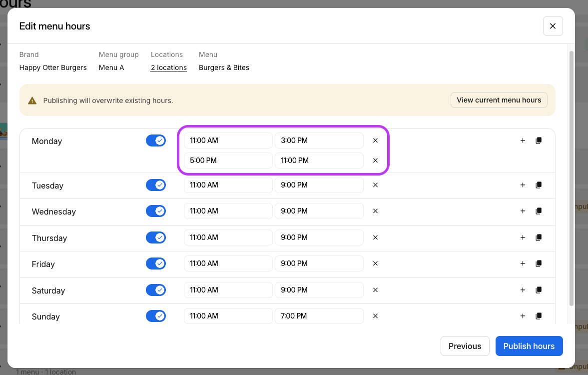Viewport: 588px width, 375px height.
Task: Copy Monday's hours to other days
Action: [x=539, y=140]
